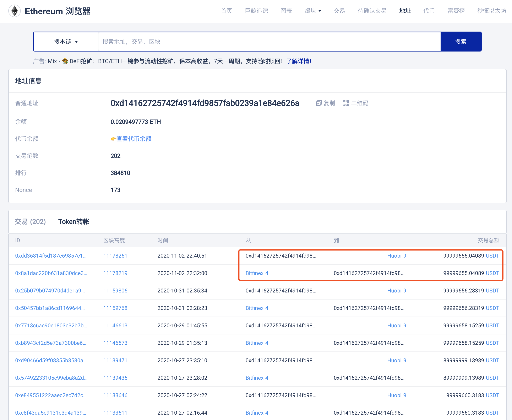Click the rank value 384810
Viewport: 512px width, 420px height.
tap(120, 173)
